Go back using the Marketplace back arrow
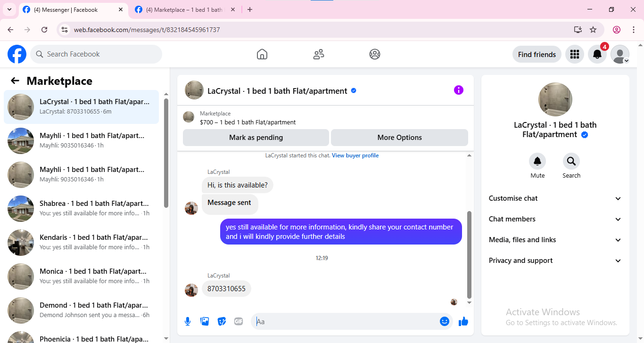This screenshot has height=343, width=644. [x=15, y=81]
